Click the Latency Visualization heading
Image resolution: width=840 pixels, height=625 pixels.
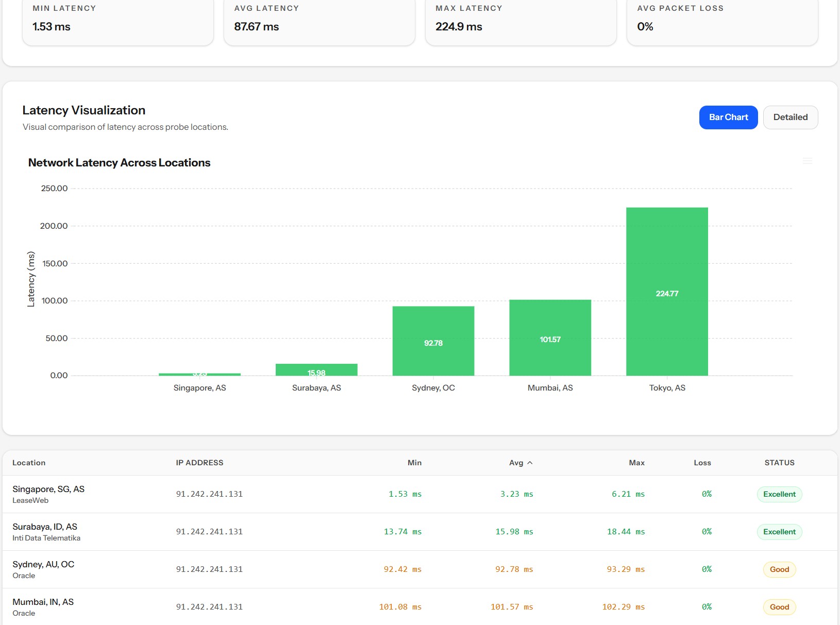(x=84, y=110)
